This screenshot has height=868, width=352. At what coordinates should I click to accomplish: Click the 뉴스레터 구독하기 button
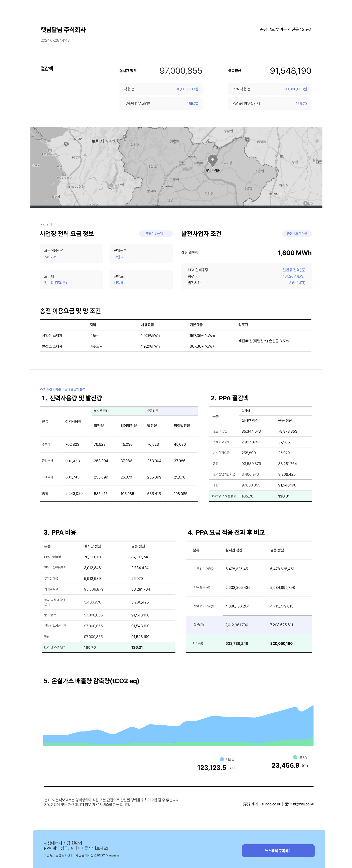(x=278, y=850)
